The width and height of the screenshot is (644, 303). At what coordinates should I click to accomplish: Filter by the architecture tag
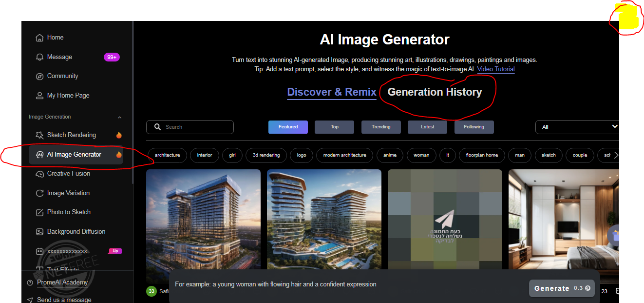point(167,155)
